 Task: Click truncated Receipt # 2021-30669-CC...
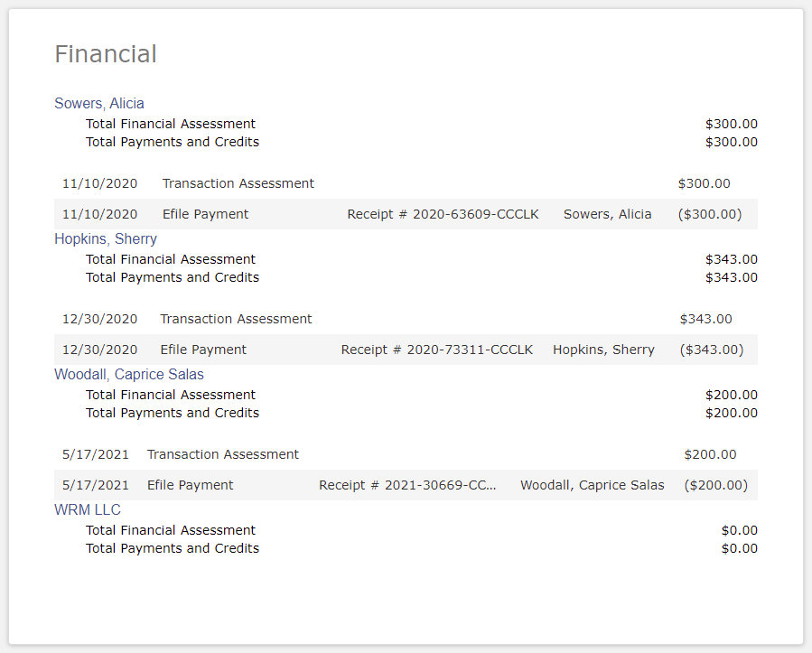407,485
